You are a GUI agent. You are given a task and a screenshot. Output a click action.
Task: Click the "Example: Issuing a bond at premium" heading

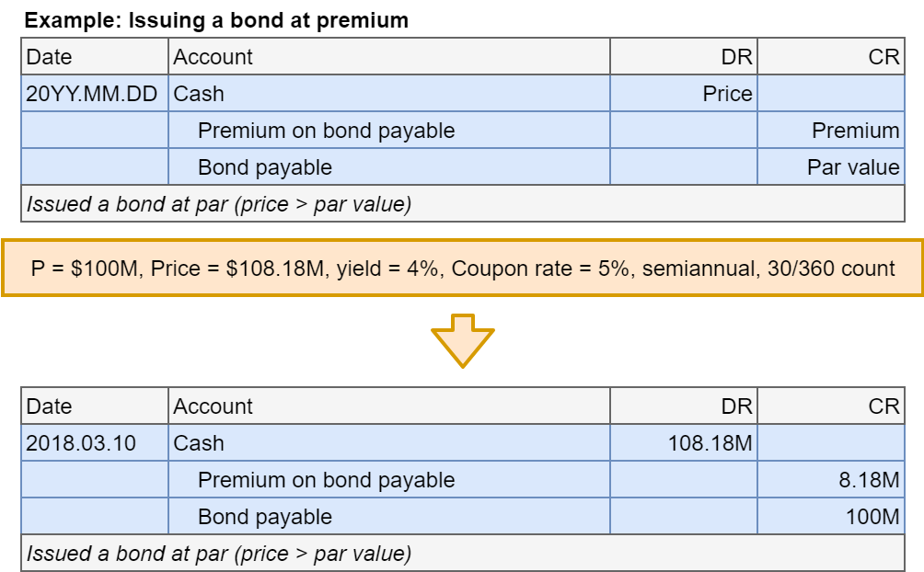click(216, 19)
